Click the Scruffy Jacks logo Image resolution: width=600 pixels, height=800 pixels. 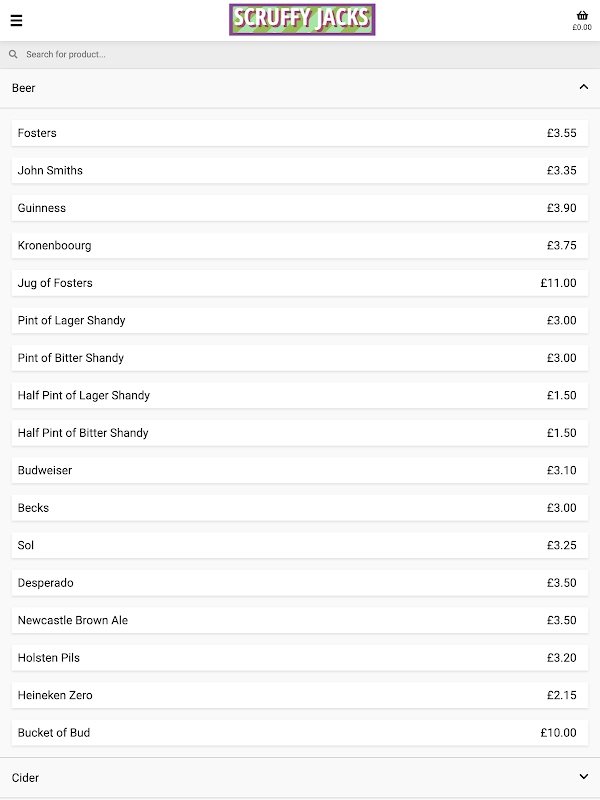301,20
